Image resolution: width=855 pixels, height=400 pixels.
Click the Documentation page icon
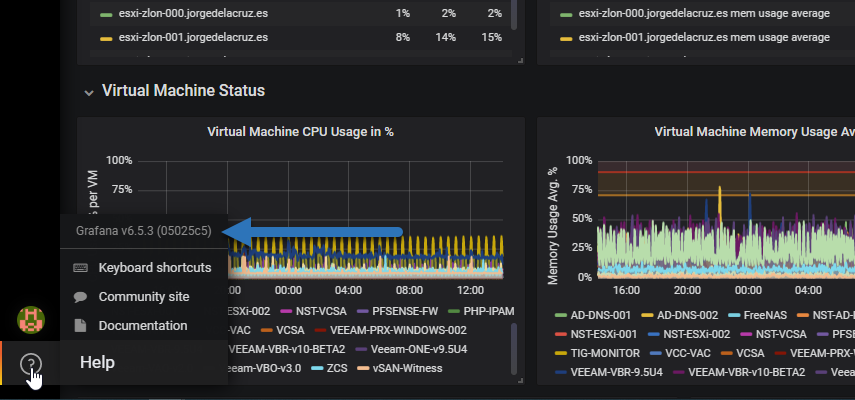pyautogui.click(x=80, y=326)
